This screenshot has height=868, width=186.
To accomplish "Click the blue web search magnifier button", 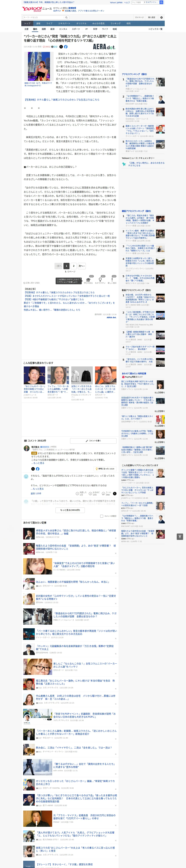I will [x=161, y=2].
